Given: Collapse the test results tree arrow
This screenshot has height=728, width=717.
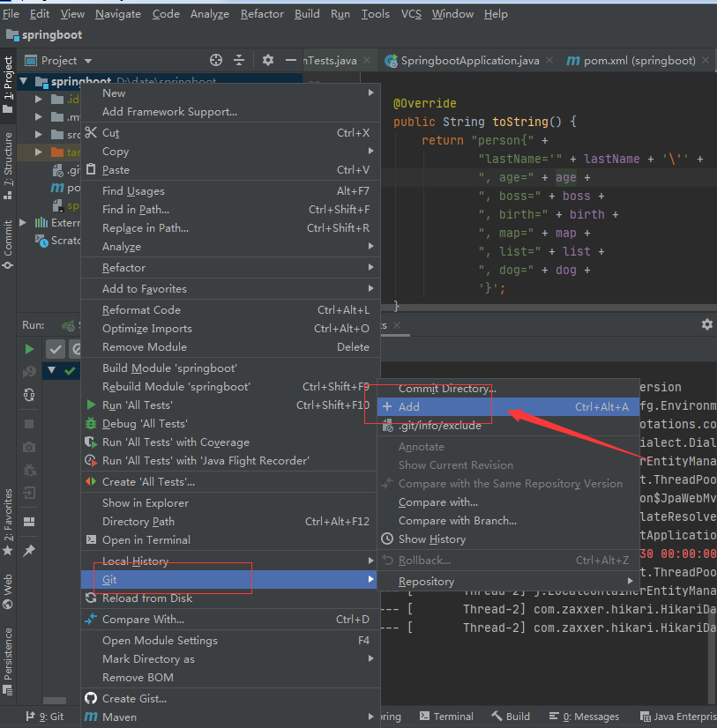Looking at the screenshot, I should (x=51, y=370).
